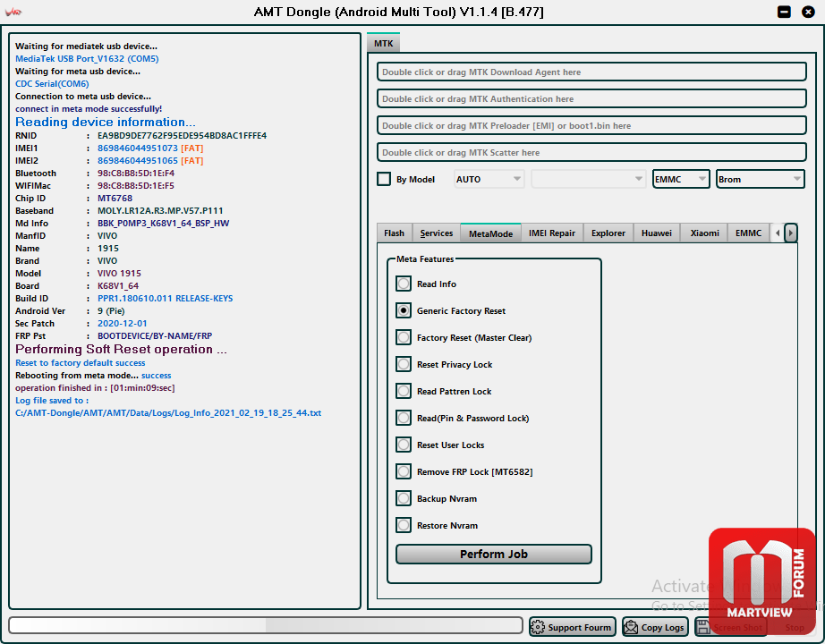This screenshot has width=825, height=644.
Task: Click the Sec Patch date 2020-12-01
Action: click(122, 324)
